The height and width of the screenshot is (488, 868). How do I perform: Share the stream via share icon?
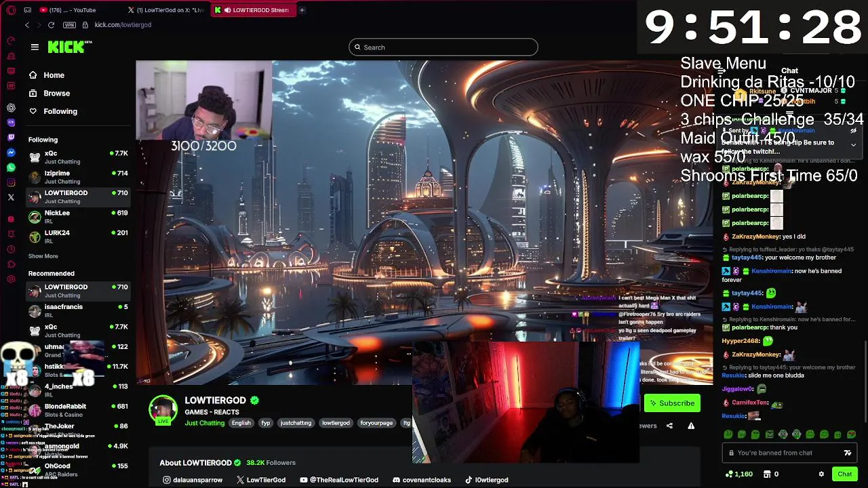tap(669, 426)
